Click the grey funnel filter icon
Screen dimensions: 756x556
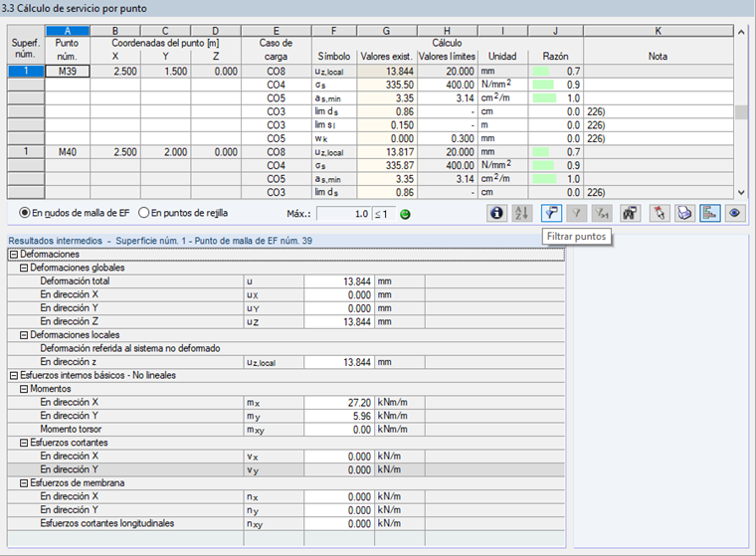click(x=576, y=213)
